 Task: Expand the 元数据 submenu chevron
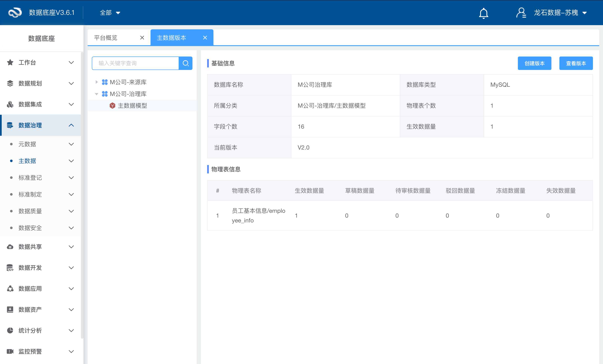71,144
